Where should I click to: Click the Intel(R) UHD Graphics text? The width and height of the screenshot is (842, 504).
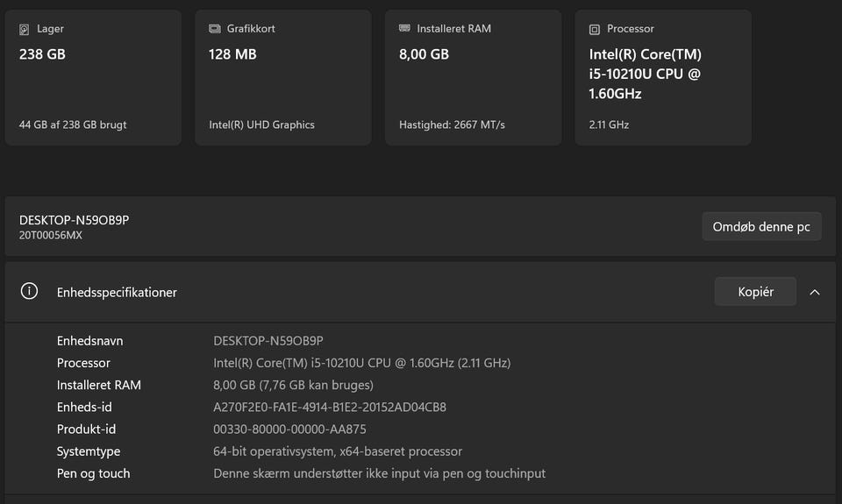(x=261, y=124)
